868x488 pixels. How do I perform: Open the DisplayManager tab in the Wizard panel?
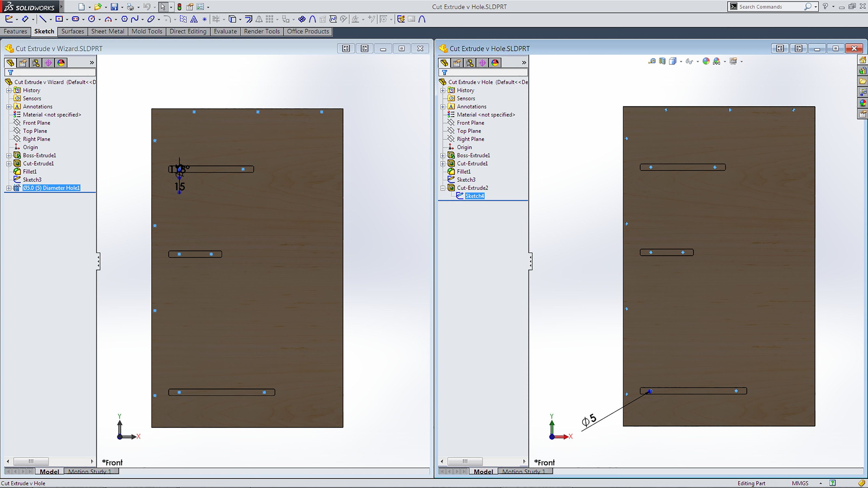click(61, 63)
